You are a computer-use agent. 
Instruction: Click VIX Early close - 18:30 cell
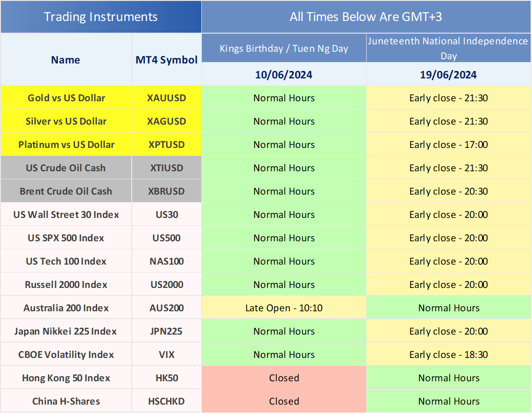[x=448, y=355]
